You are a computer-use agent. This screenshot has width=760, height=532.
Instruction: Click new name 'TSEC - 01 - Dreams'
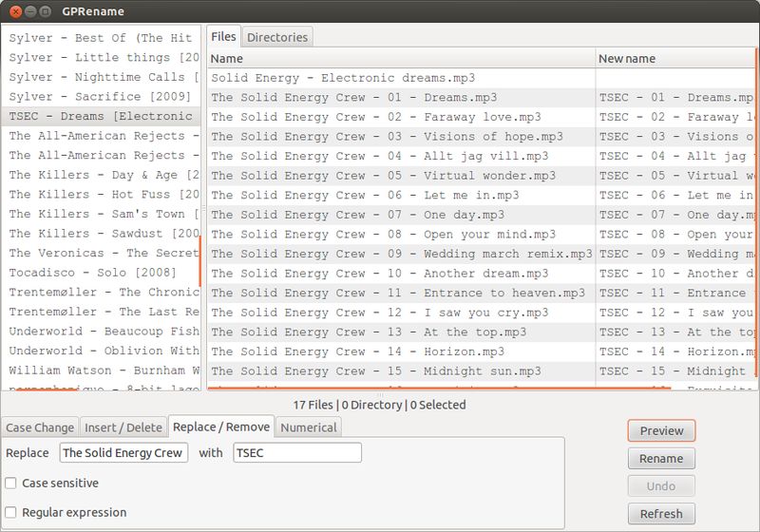(675, 98)
